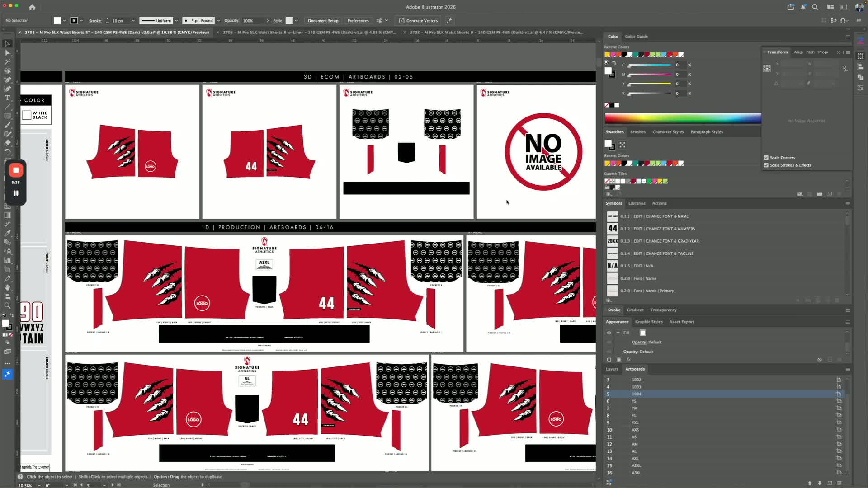Click the Stroke link in control bar

point(95,21)
